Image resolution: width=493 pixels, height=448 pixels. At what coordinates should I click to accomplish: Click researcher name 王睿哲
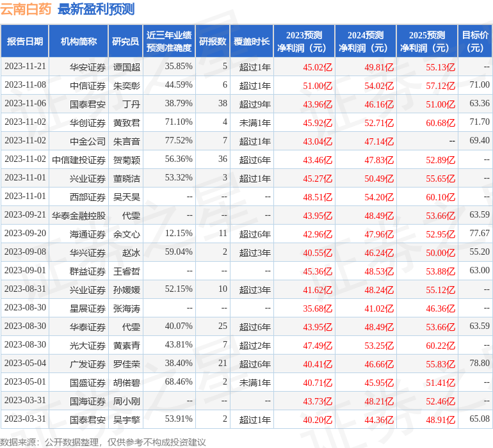coord(126,271)
